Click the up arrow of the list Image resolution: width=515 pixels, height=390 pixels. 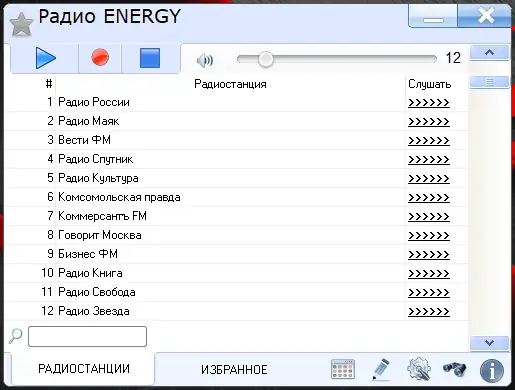[x=489, y=53]
